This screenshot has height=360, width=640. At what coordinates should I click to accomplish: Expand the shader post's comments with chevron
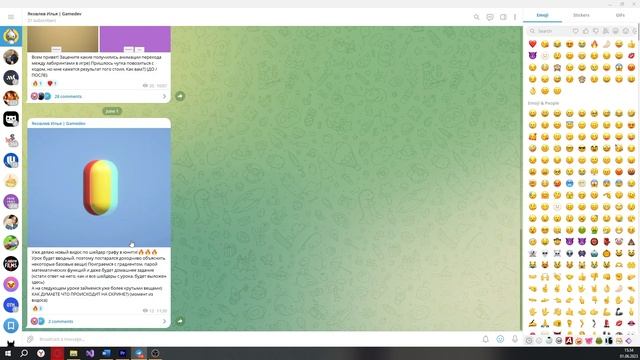pyautogui.click(x=164, y=321)
